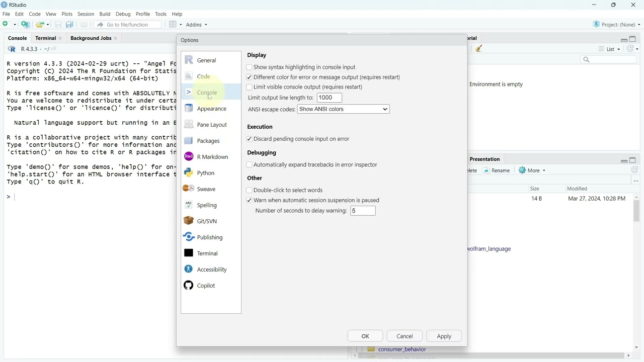The height and width of the screenshot is (362, 644).
Task: Close the Terminal tab
Action: (x=60, y=38)
